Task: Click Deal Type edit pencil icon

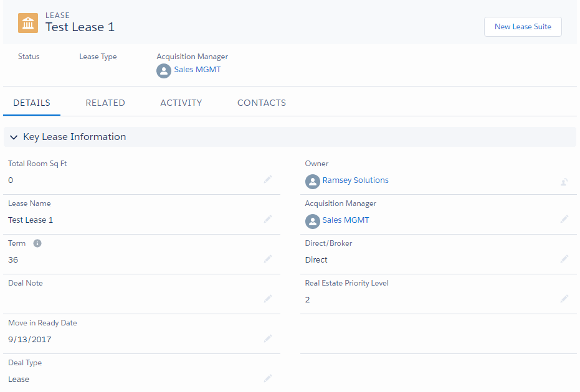Action: point(268,378)
